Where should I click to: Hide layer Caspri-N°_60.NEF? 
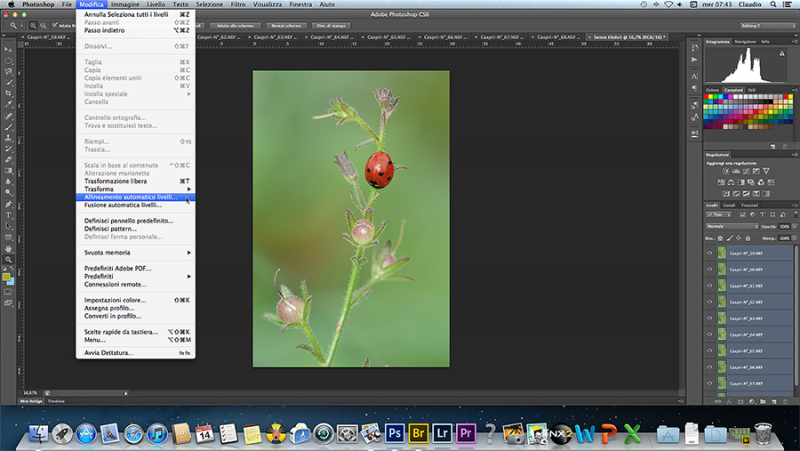point(709,269)
